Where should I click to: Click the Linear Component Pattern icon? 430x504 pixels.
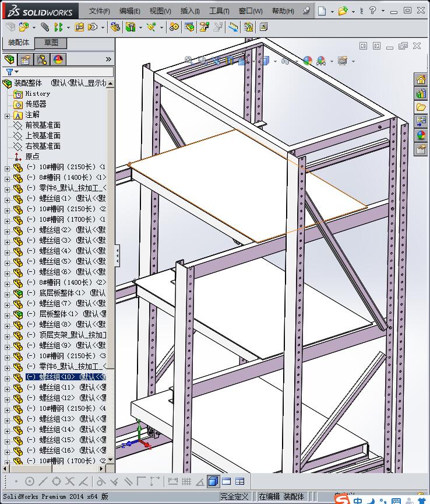58,27
